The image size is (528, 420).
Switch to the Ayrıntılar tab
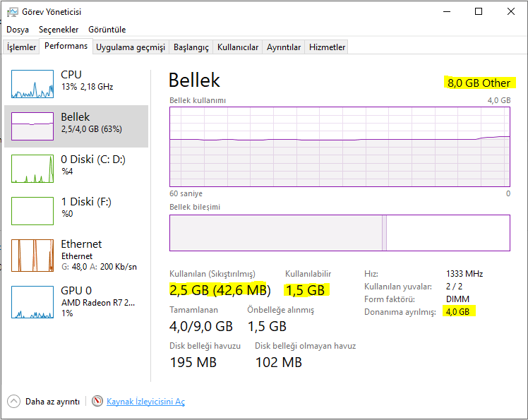click(x=284, y=47)
